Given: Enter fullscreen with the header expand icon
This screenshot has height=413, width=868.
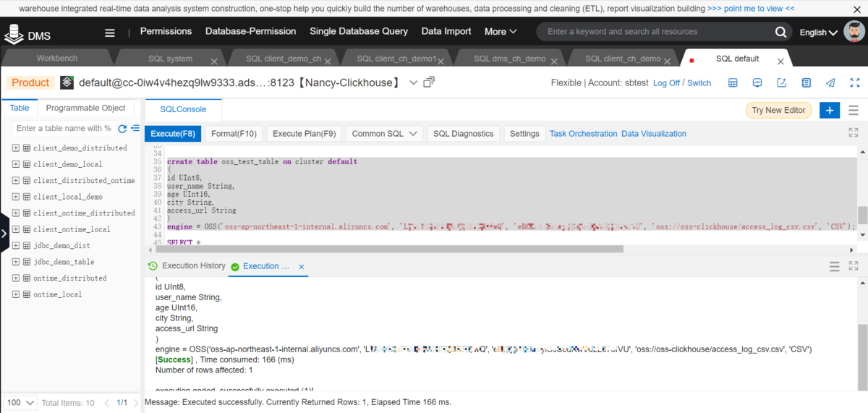Looking at the screenshot, I should [855, 82].
